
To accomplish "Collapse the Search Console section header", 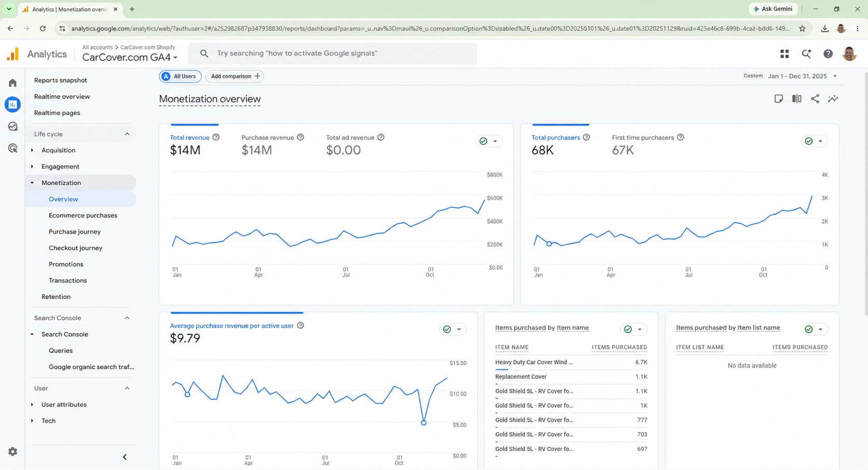I will click(x=127, y=318).
